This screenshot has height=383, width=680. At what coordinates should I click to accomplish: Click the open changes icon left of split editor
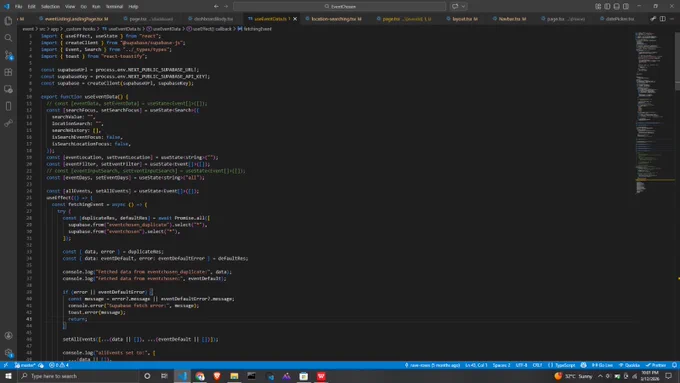(653, 19)
